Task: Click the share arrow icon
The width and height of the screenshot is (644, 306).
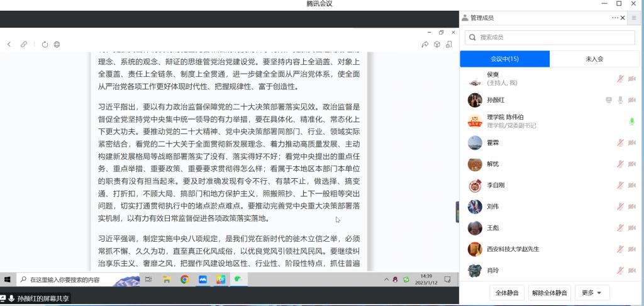Action: click(425, 44)
